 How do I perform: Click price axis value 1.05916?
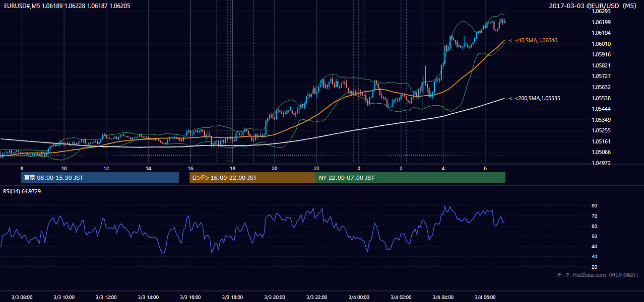click(x=600, y=54)
